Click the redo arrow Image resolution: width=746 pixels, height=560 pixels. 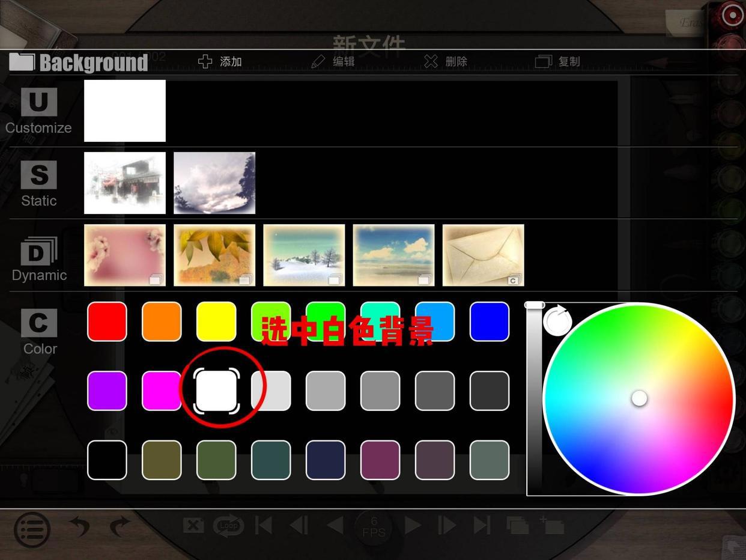[x=120, y=527]
